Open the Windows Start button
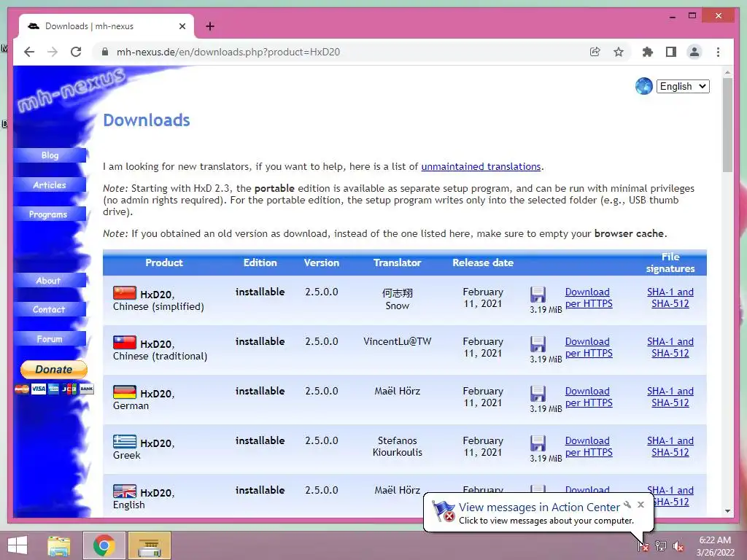Screen dimensions: 747x560 [18, 545]
